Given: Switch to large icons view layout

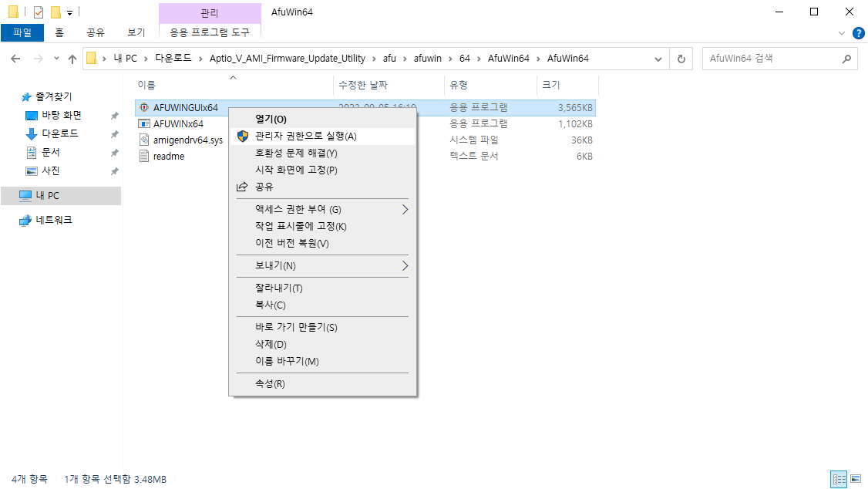Looking at the screenshot, I should (x=856, y=478).
